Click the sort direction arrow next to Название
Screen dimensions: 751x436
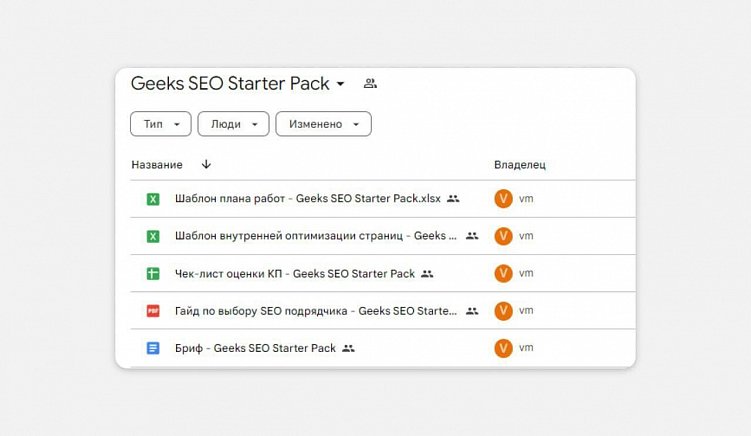(x=206, y=164)
